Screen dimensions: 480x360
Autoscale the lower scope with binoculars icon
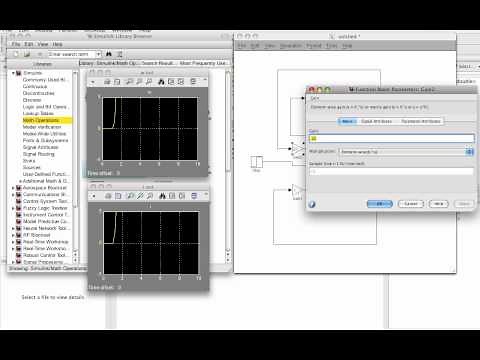[162, 196]
